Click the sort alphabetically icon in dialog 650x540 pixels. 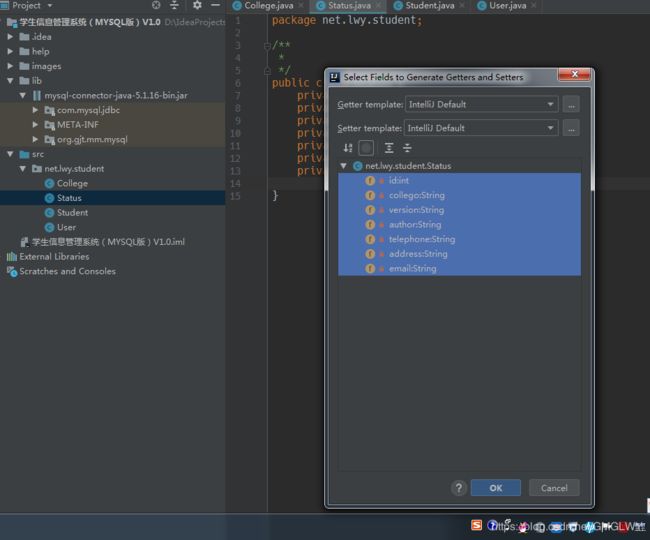pos(348,148)
